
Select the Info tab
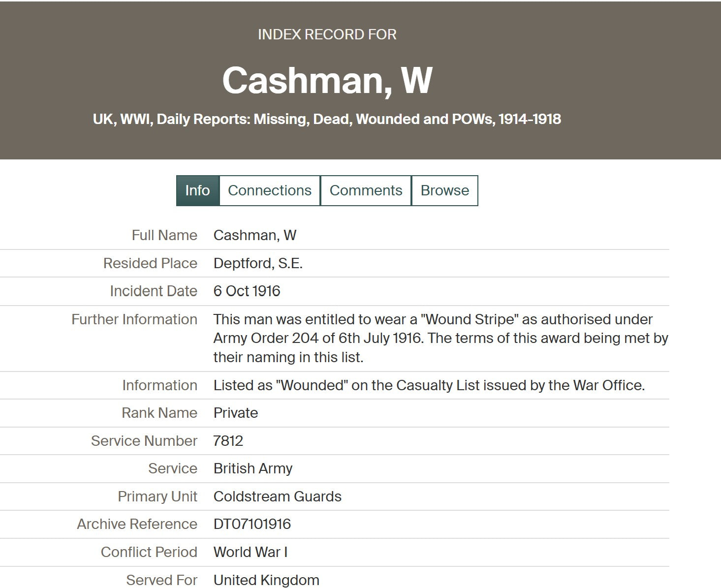point(197,190)
